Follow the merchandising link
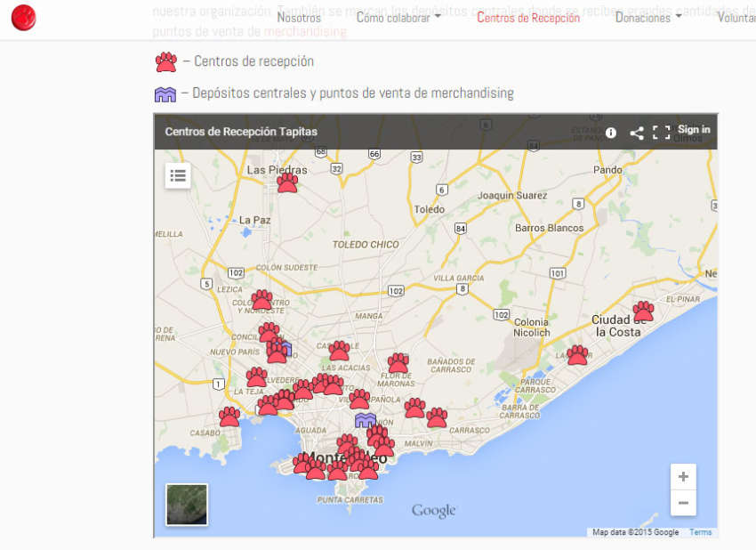This screenshot has width=756, height=550. (x=305, y=31)
